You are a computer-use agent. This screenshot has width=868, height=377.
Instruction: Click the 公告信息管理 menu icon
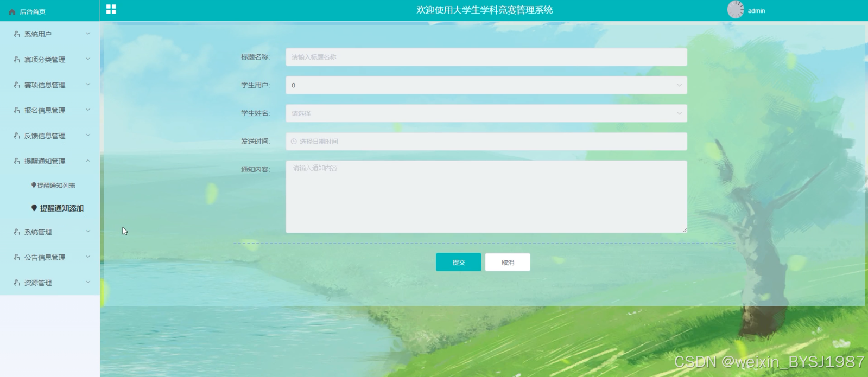(17, 257)
